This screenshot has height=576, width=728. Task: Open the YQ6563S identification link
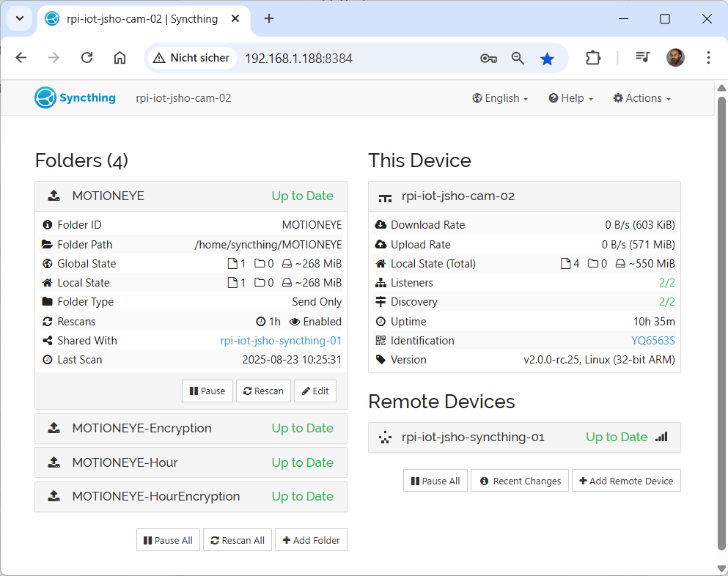pyautogui.click(x=652, y=341)
